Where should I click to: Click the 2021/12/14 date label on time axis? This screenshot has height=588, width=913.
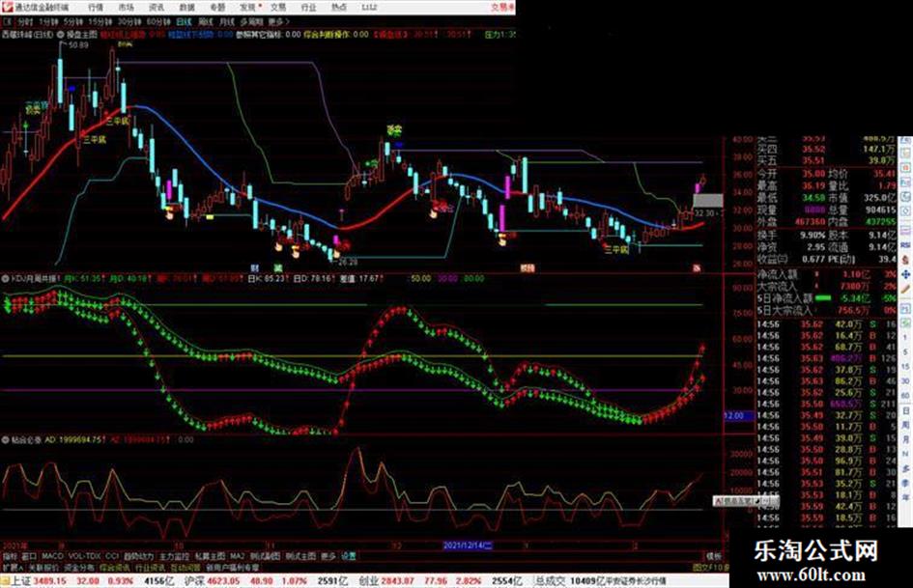(x=469, y=546)
